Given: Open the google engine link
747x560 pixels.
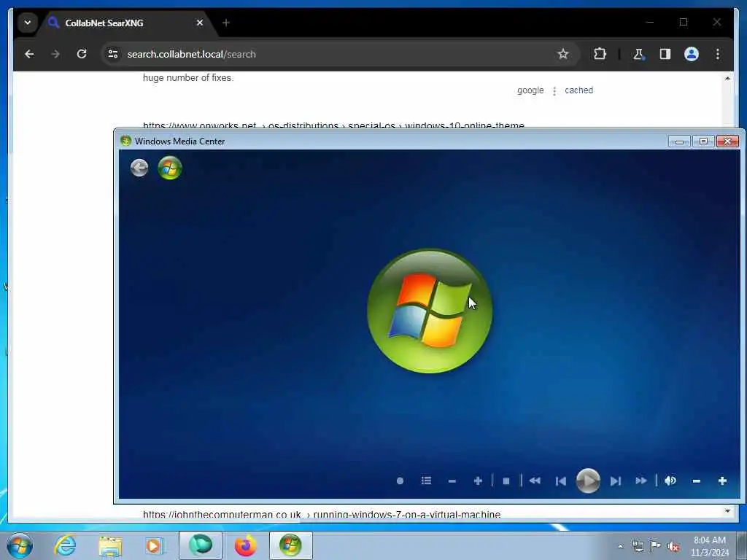Looking at the screenshot, I should point(530,90).
